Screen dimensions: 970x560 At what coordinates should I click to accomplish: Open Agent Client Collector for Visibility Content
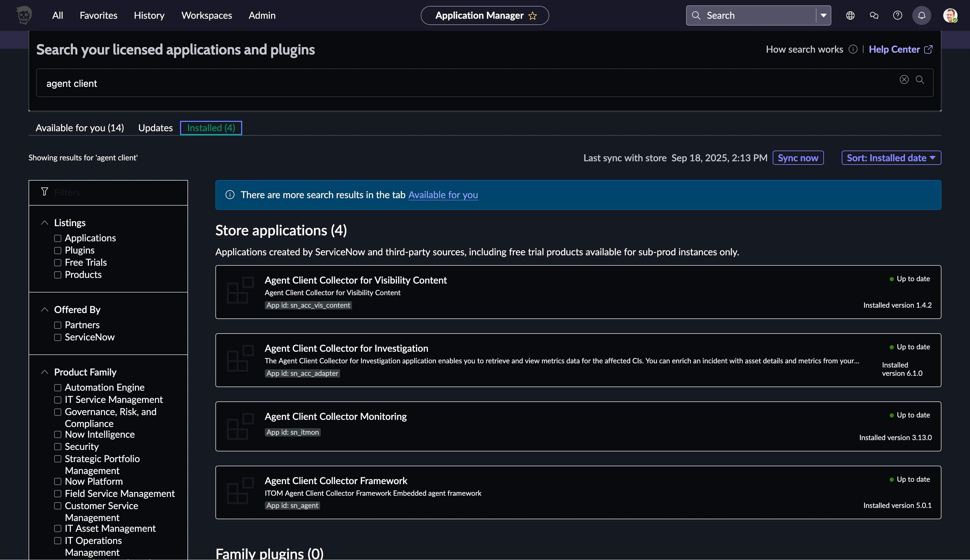point(356,280)
